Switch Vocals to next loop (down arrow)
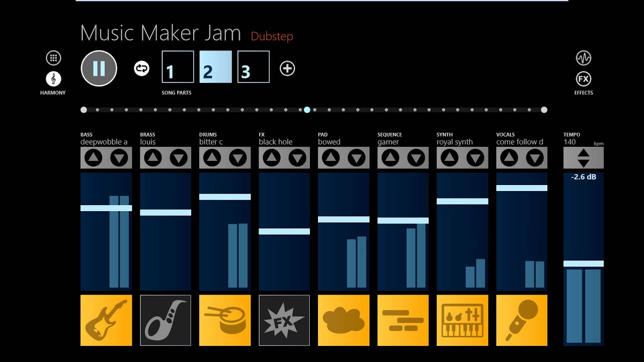This screenshot has height=362, width=644. click(535, 158)
